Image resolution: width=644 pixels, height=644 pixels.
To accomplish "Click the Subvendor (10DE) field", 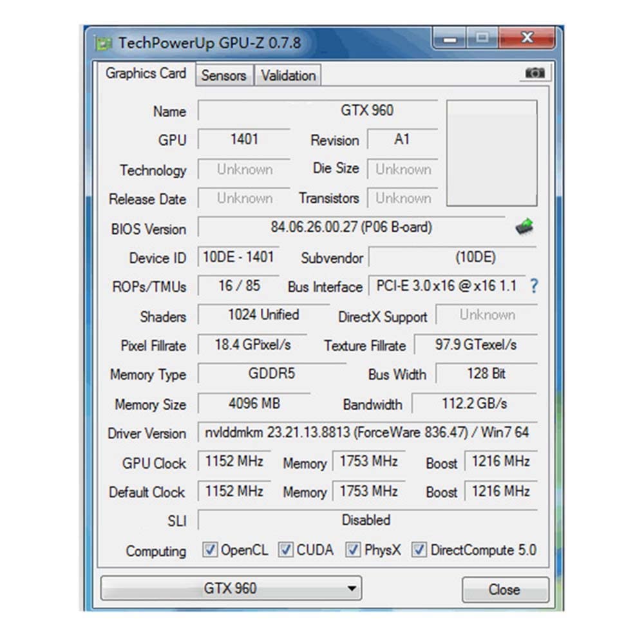I will coord(453,257).
